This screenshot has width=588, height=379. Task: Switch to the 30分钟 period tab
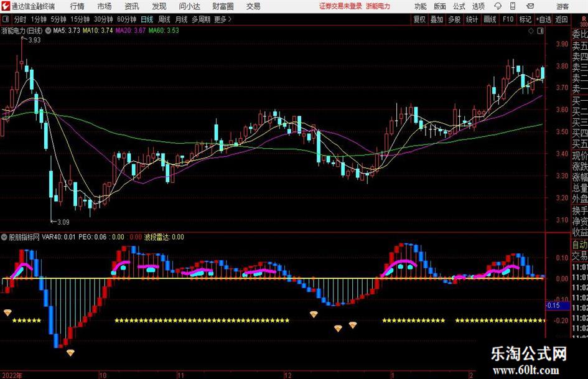click(103, 19)
